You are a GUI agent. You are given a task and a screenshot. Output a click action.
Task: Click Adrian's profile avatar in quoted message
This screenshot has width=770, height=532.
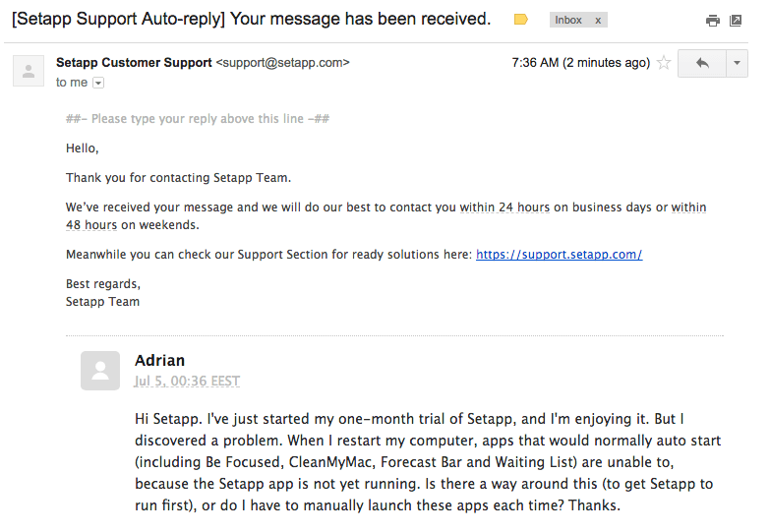click(x=100, y=371)
